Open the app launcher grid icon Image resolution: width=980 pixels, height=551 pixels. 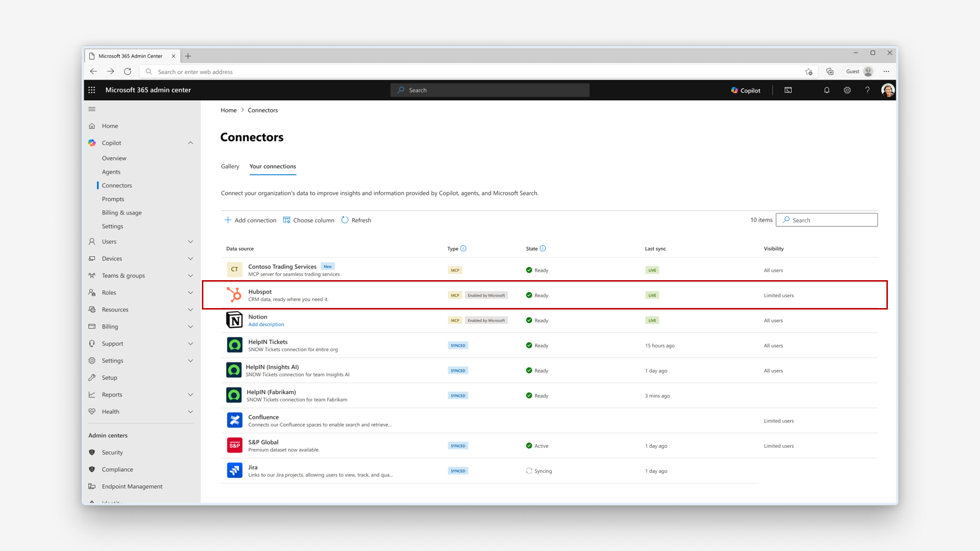pyautogui.click(x=92, y=90)
